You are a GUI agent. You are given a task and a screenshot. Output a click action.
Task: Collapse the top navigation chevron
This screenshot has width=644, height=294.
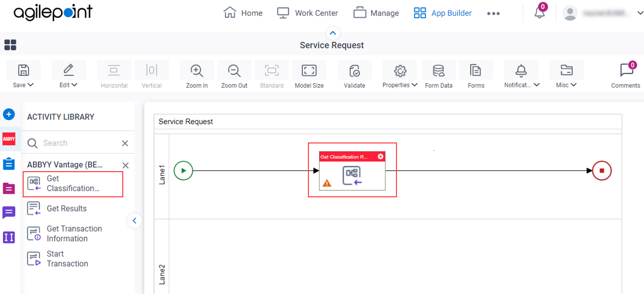coord(333,33)
